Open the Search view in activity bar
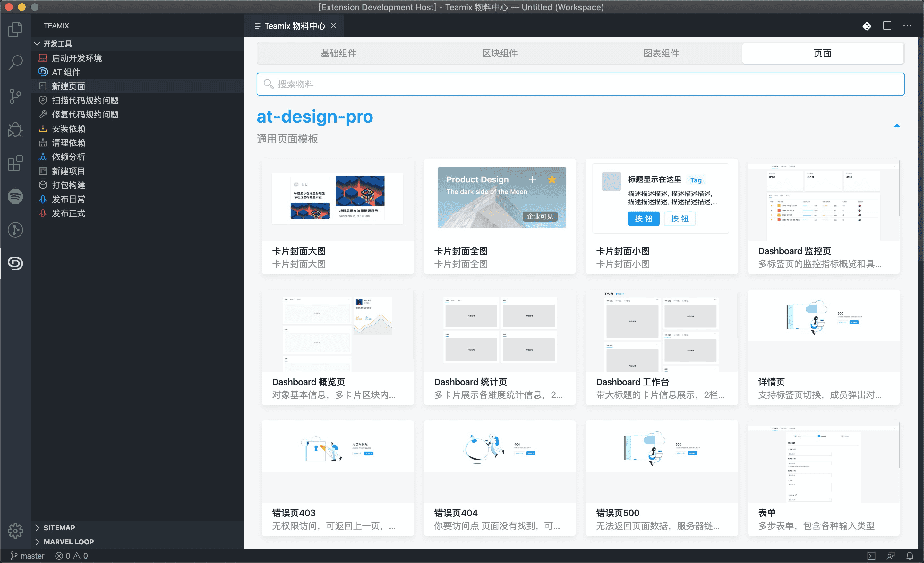This screenshot has height=563, width=924. [x=15, y=62]
